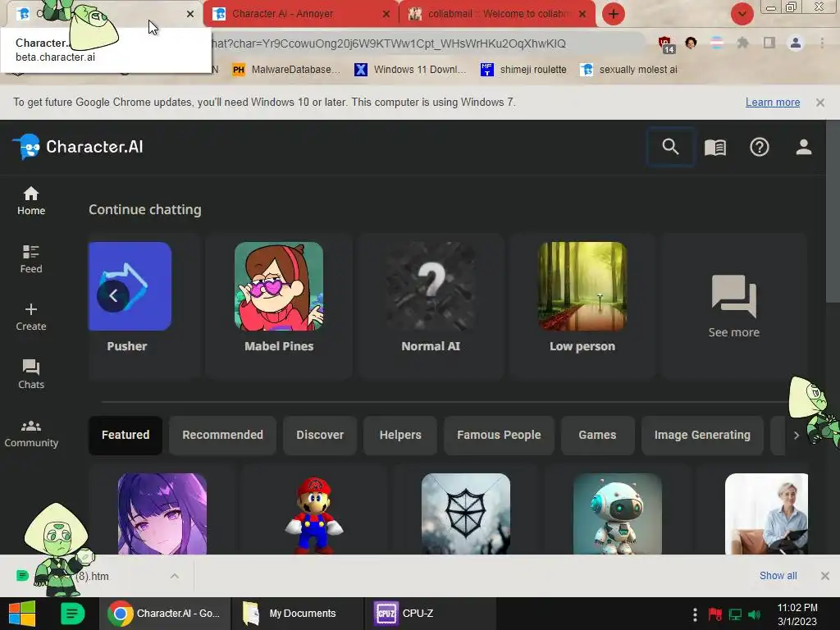Click the previous arrow on Continue chatting carousel

coord(113,295)
